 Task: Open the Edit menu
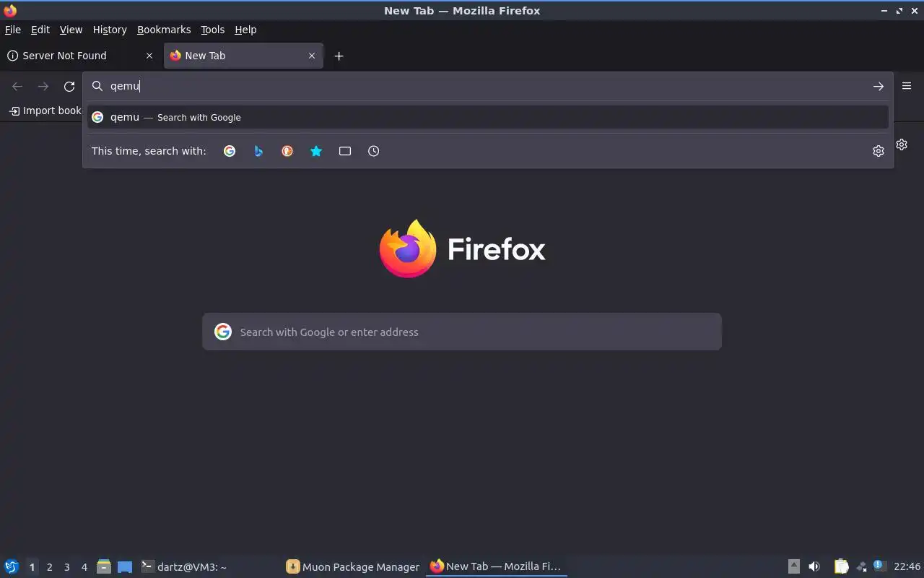(x=40, y=30)
